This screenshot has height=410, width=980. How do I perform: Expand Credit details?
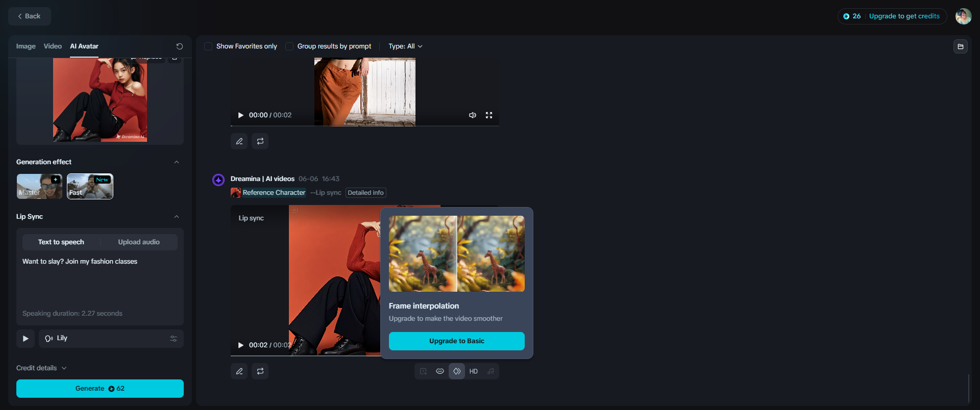41,368
